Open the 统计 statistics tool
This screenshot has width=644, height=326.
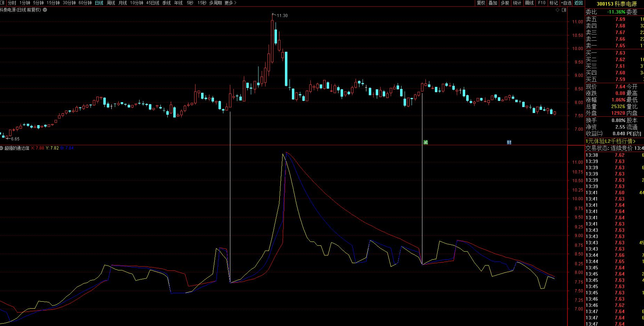[x=517, y=3]
